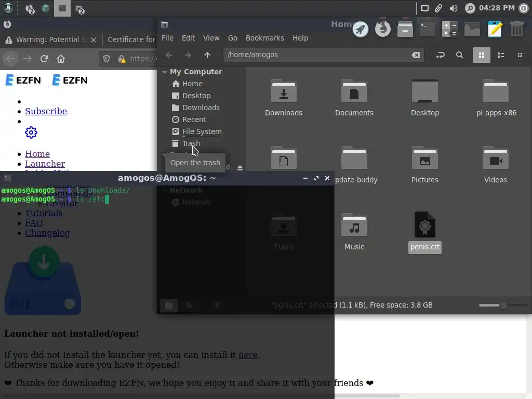Collapse the My Computer sidebar section
Image resolution: width=532 pixels, height=399 pixels.
[x=165, y=72]
